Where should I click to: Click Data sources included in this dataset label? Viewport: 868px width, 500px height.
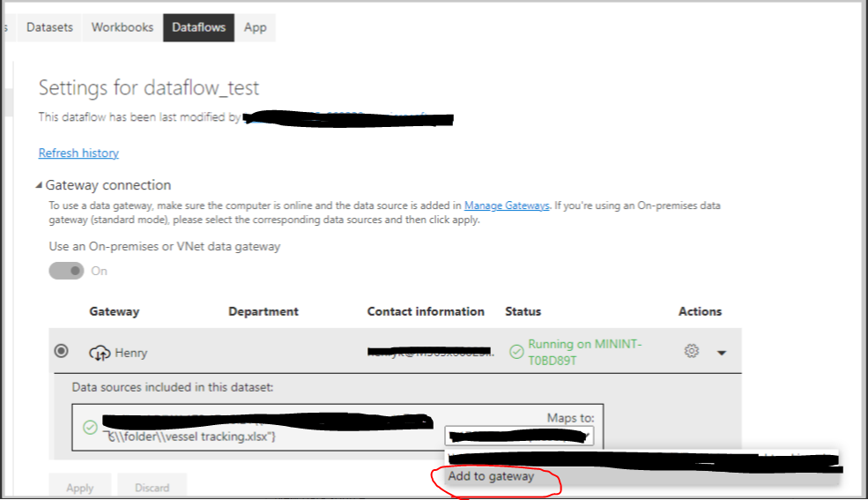tap(172, 387)
